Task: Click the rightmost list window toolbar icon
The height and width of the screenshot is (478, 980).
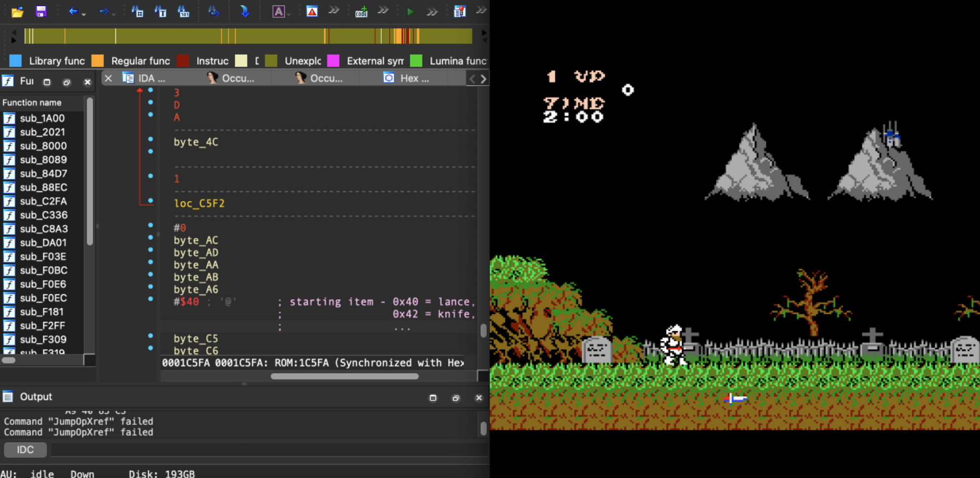Action: (460, 11)
